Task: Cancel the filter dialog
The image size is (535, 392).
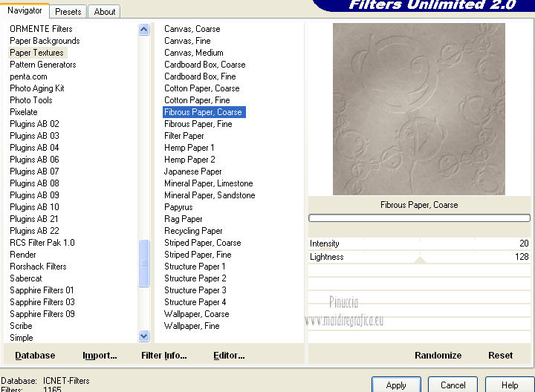Action: [x=453, y=385]
